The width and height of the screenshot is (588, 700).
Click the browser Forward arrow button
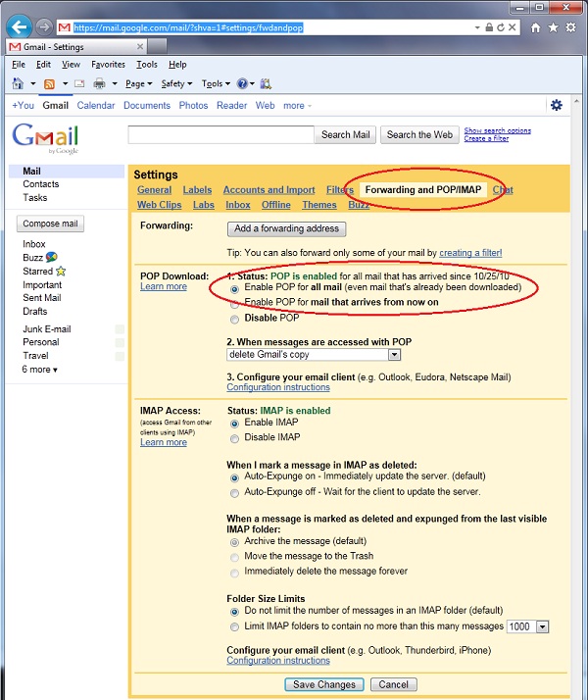(x=44, y=27)
